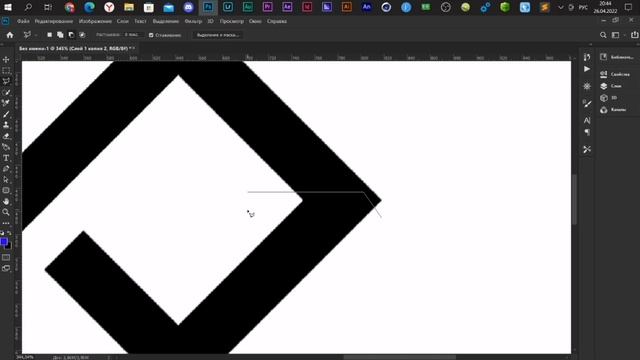Open the gear-shaped panel icon in dock
This screenshot has height=360, width=640.
point(587,86)
